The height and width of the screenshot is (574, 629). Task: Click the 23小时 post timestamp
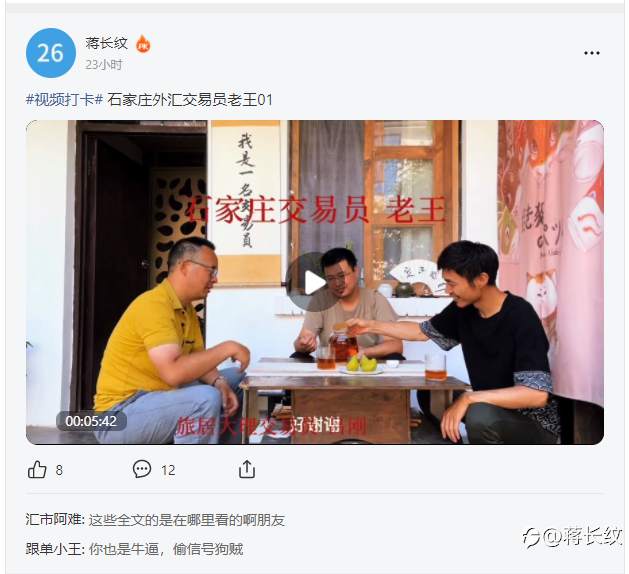103,65
